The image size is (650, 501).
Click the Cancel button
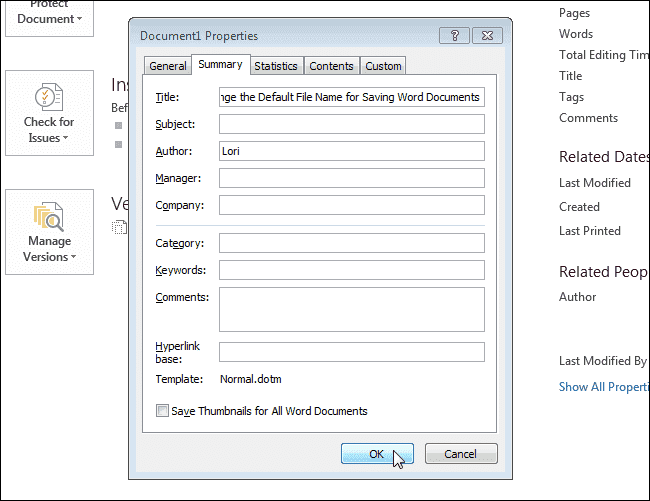point(461,454)
